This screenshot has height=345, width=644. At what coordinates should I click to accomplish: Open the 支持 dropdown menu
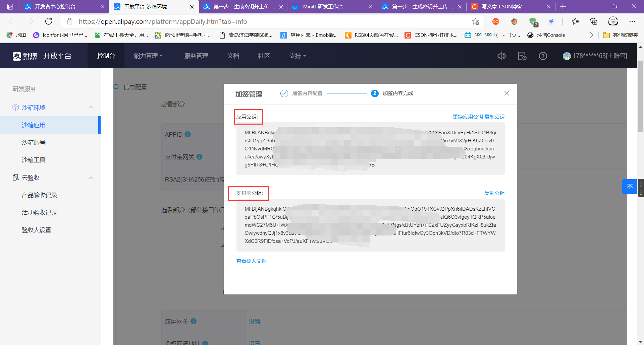[298, 56]
